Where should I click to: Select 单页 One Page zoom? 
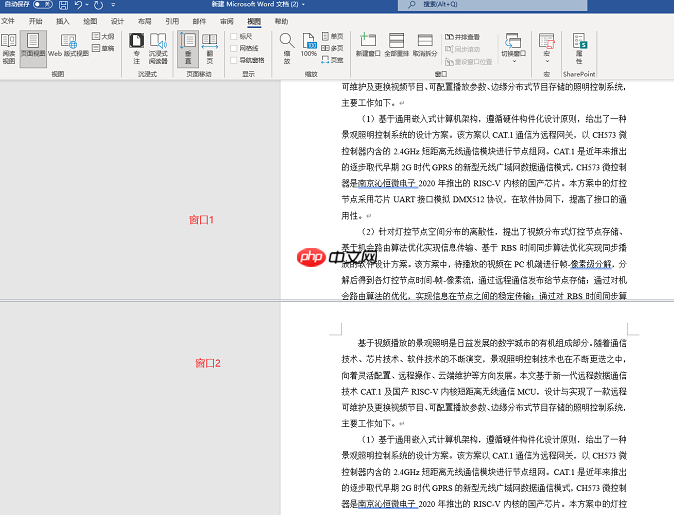point(332,36)
